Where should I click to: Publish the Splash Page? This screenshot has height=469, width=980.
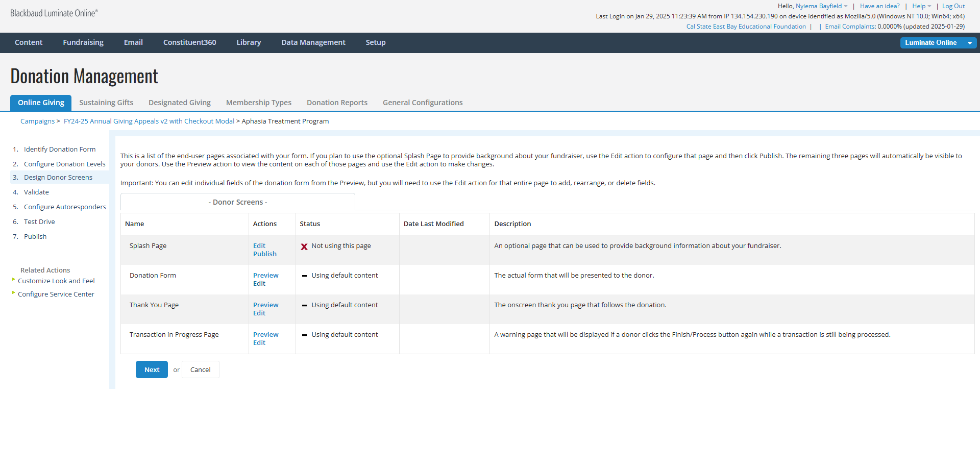pyautogui.click(x=265, y=254)
